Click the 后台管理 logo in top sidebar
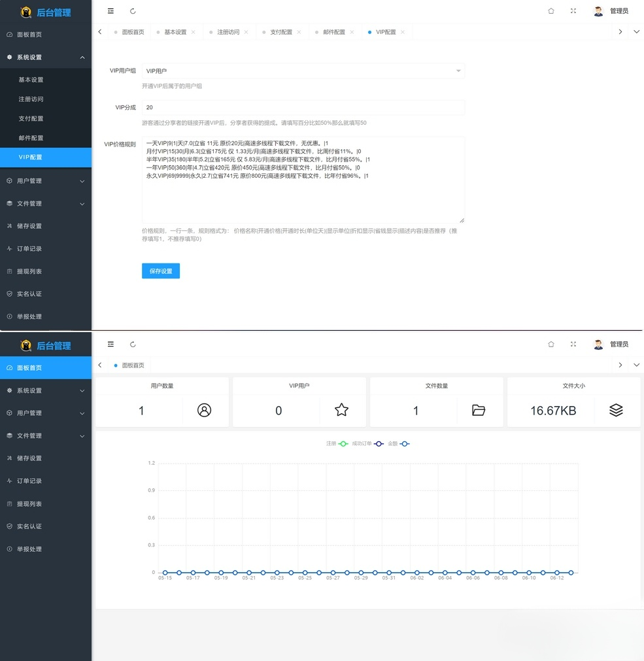Image resolution: width=644 pixels, height=661 pixels. click(x=46, y=12)
